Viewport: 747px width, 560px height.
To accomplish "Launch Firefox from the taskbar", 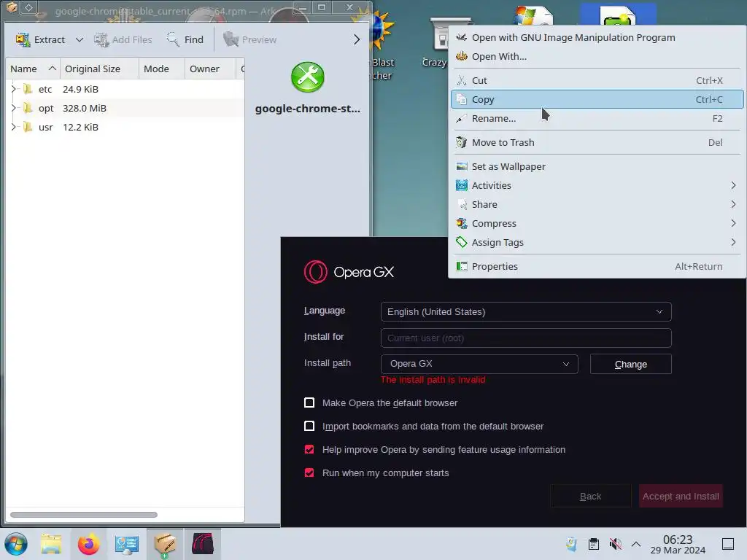I will (x=88, y=544).
